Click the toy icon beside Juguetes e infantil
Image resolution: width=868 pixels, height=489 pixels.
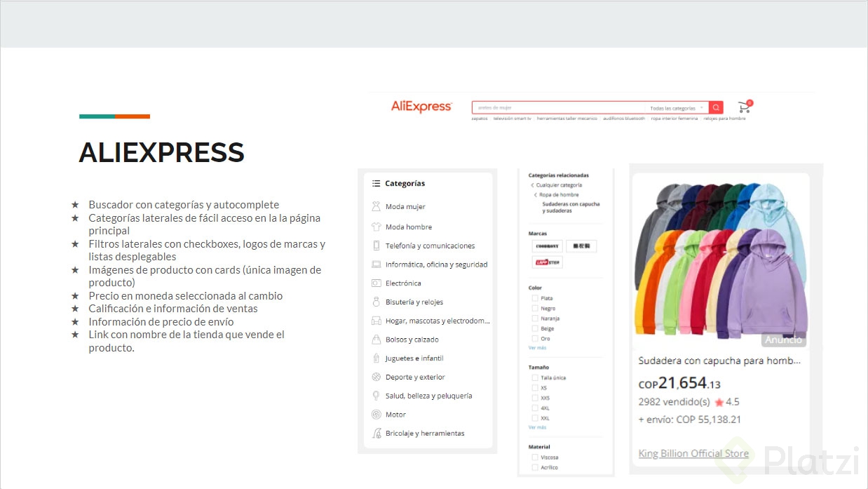click(x=377, y=358)
